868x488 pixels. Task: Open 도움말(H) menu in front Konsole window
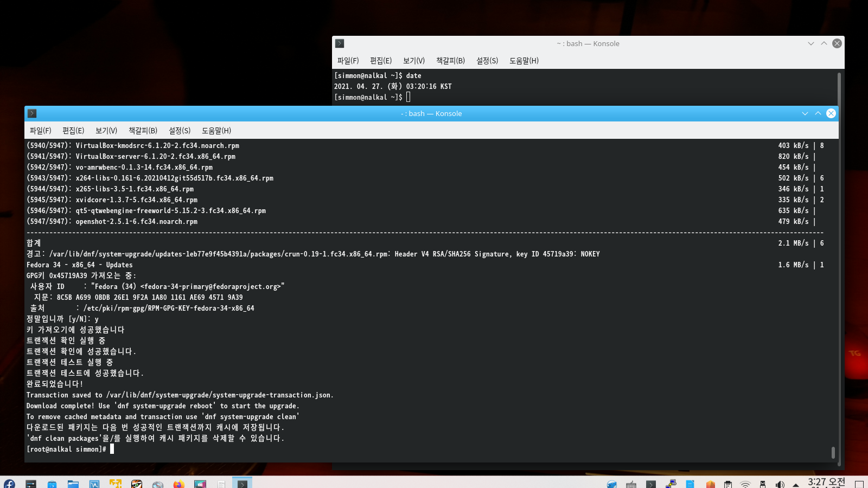(x=216, y=131)
